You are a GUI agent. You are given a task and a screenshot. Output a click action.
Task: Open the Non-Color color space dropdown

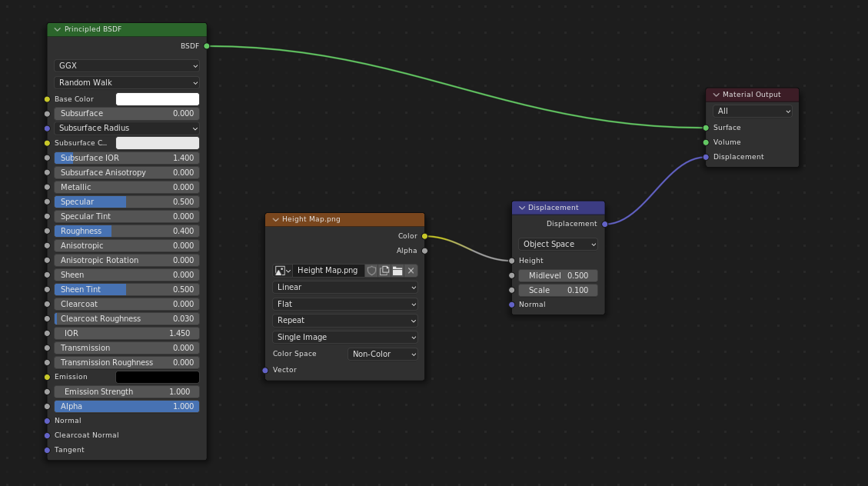pos(383,355)
